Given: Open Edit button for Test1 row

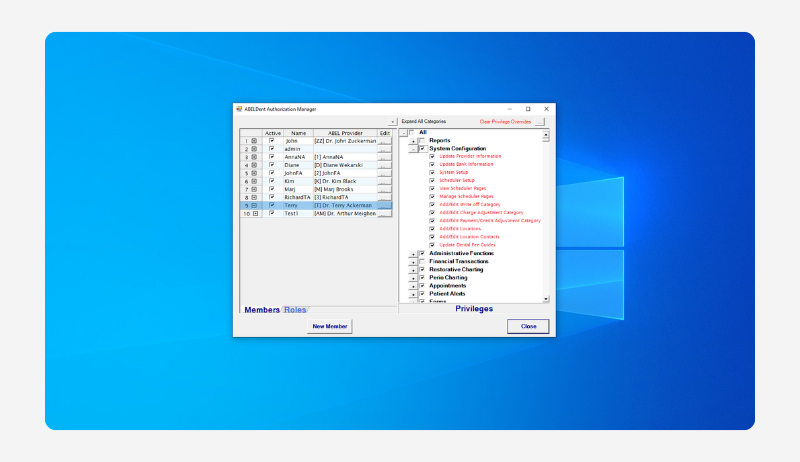Looking at the screenshot, I should pos(385,214).
